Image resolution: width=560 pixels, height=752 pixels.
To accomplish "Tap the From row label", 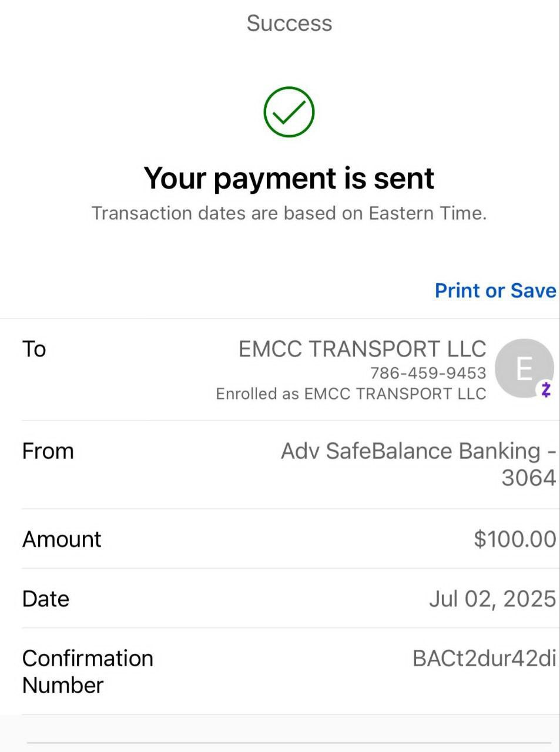I will click(x=48, y=451).
